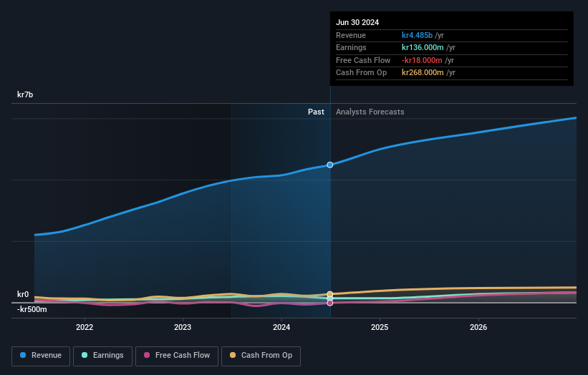Click the 2026 x-axis label
The height and width of the screenshot is (375, 588).
(x=478, y=327)
